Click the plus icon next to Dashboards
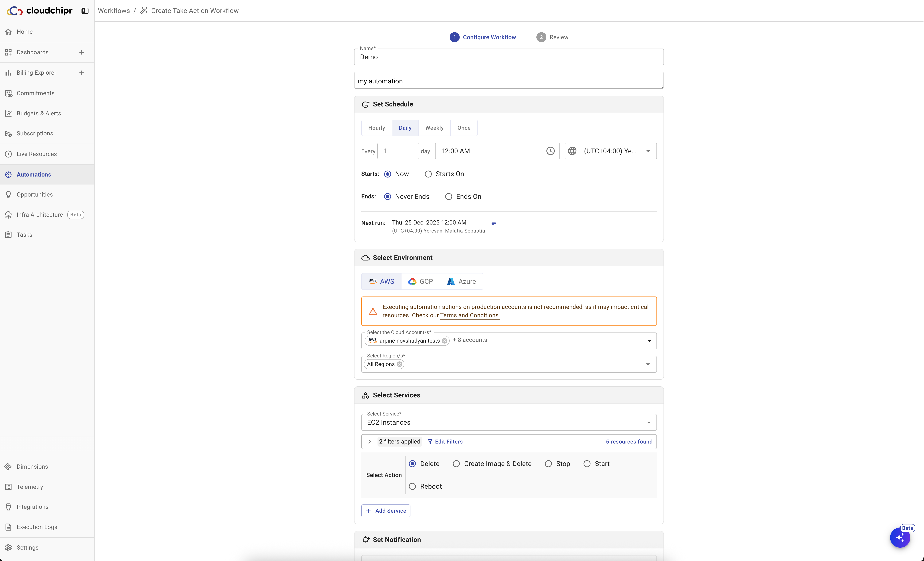924x561 pixels. (82, 52)
